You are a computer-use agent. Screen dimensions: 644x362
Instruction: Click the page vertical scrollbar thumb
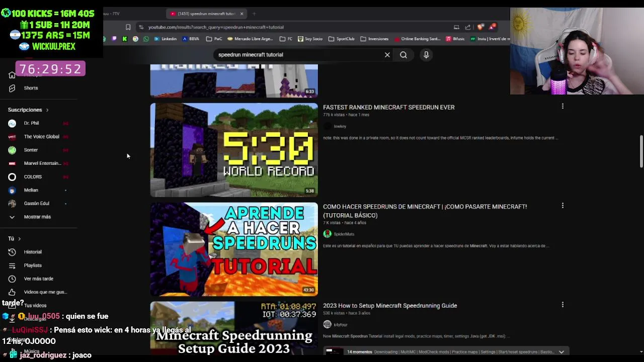[641, 152]
